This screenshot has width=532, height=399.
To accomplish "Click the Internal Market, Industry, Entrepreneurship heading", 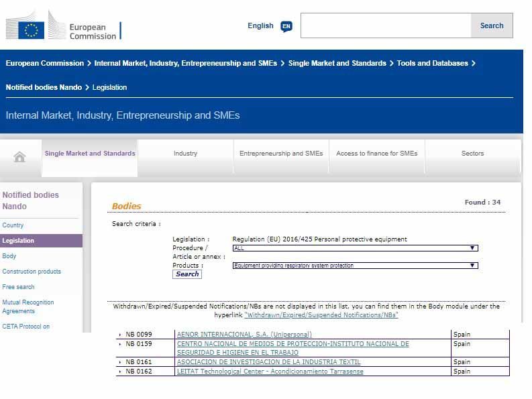I will click(x=123, y=115).
